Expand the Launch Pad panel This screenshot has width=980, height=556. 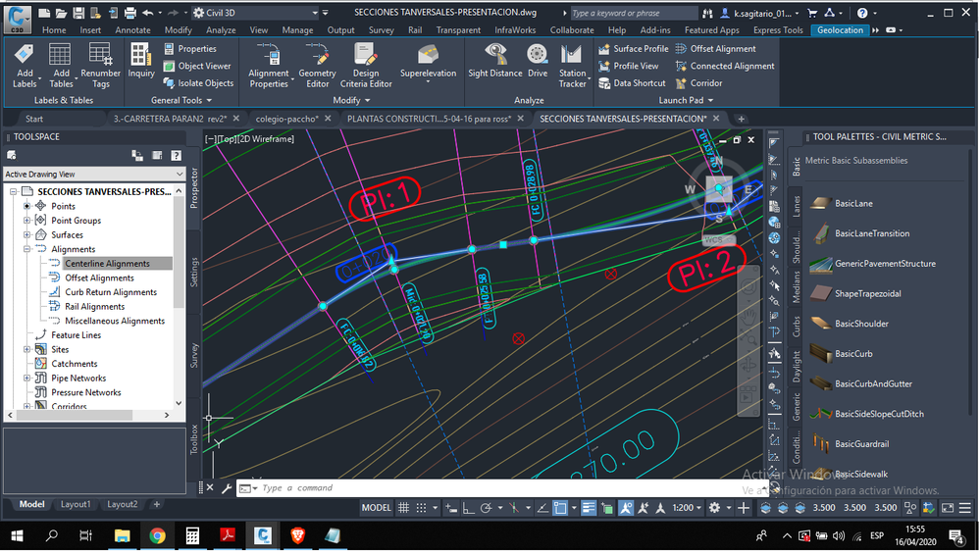(686, 100)
